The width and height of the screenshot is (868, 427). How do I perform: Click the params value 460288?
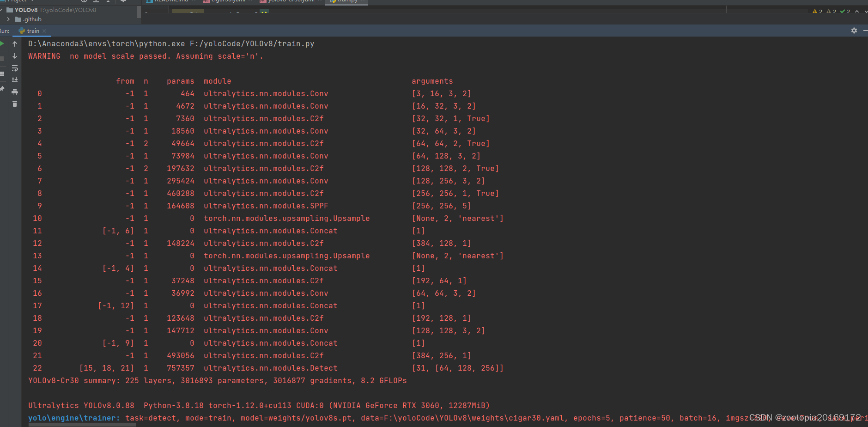point(181,194)
